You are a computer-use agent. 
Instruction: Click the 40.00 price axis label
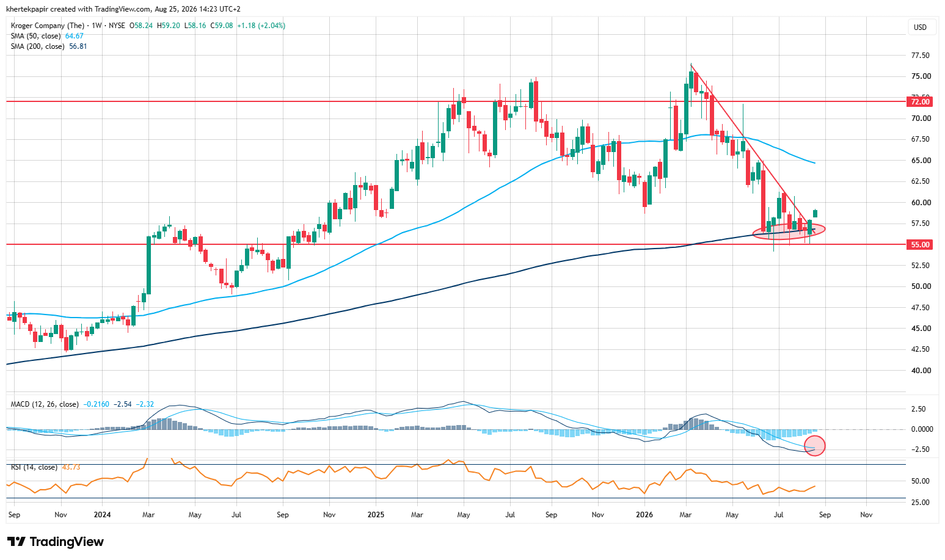click(920, 371)
